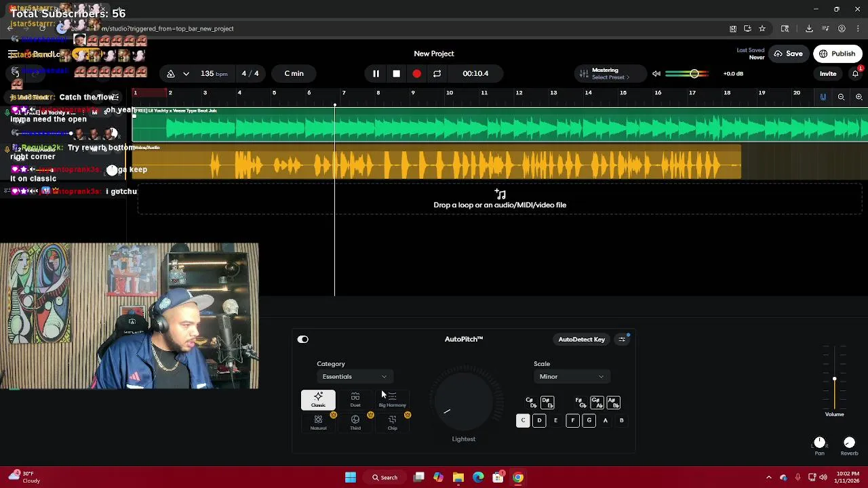This screenshot has width=868, height=488.
Task: Toggle note D in scale
Action: 539,421
